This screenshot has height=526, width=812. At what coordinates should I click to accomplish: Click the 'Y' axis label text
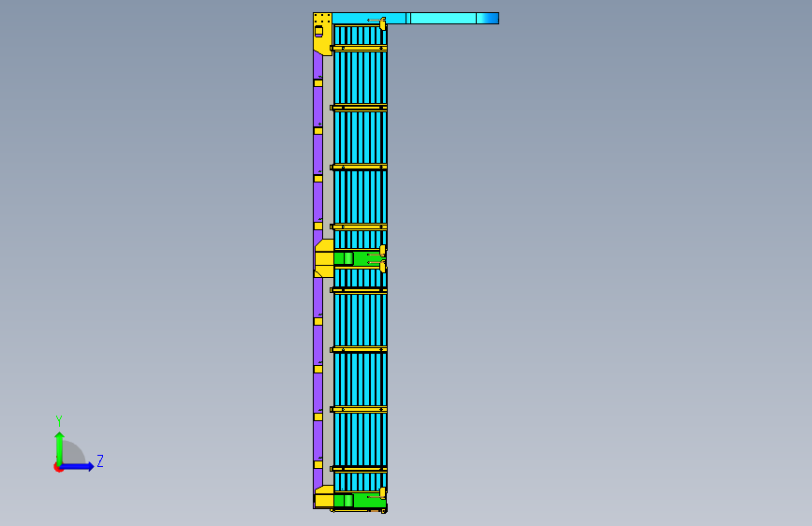(59, 420)
